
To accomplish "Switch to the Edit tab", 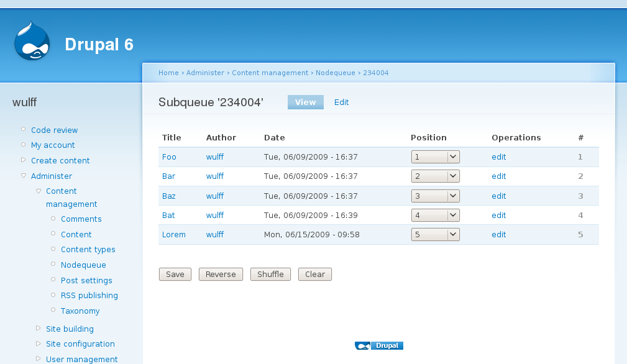I will coord(342,102).
